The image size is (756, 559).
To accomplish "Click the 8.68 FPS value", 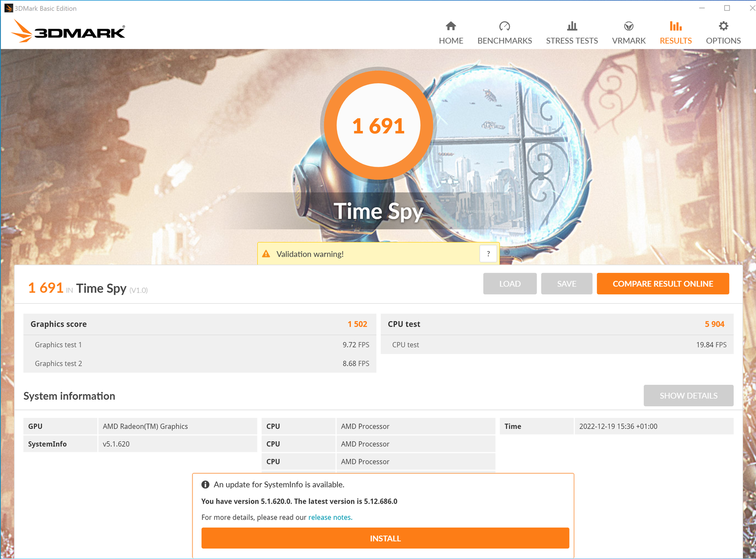I will pos(356,363).
